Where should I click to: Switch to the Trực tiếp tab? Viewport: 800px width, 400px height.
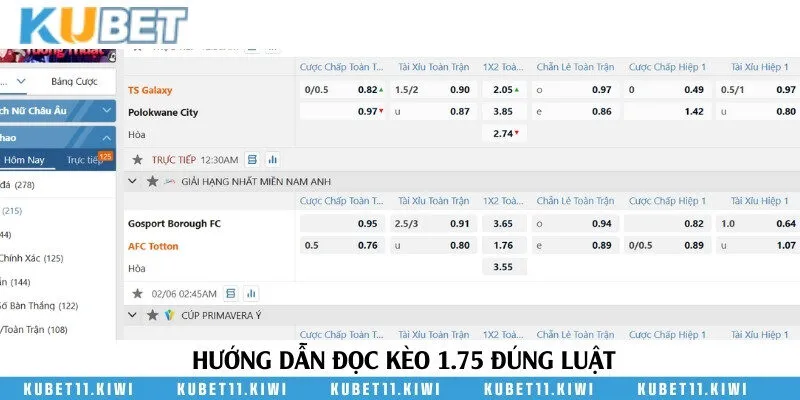pyautogui.click(x=84, y=160)
